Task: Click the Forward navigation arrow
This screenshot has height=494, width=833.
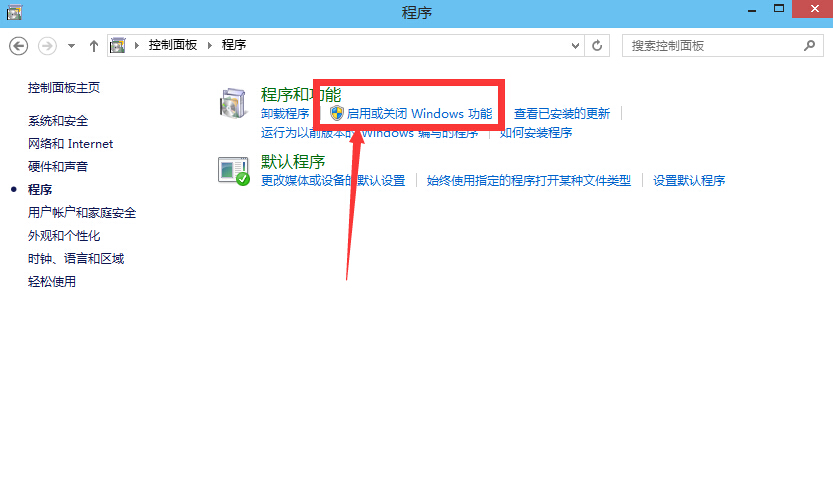Action: [x=47, y=46]
